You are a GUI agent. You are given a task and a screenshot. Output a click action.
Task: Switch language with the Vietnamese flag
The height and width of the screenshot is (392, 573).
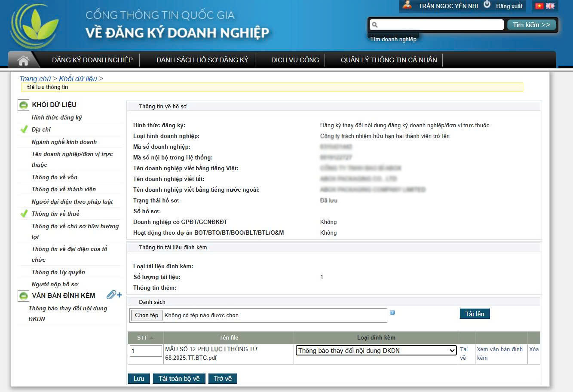pos(539,6)
